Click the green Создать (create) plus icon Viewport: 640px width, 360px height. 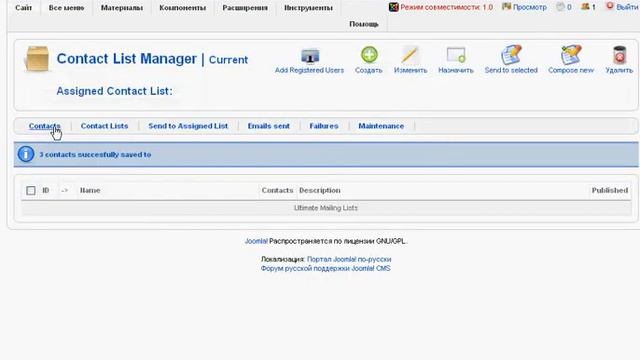pyautogui.click(x=369, y=55)
